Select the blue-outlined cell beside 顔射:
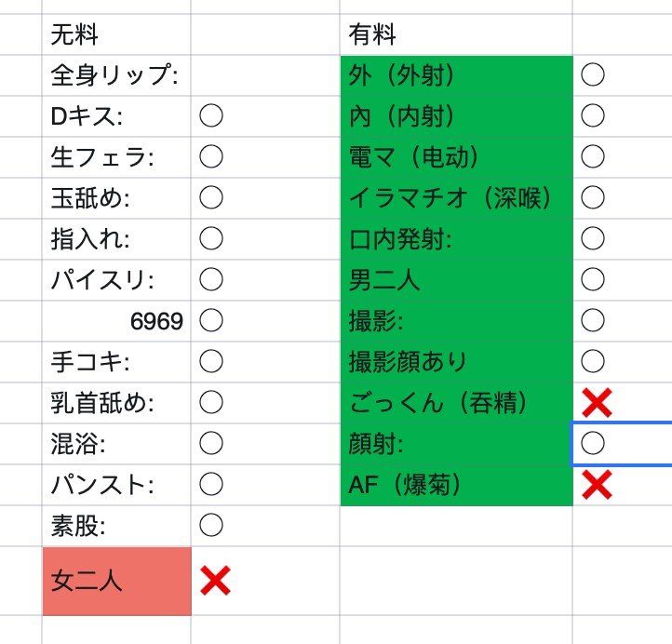The width and height of the screenshot is (672, 644). [621, 444]
